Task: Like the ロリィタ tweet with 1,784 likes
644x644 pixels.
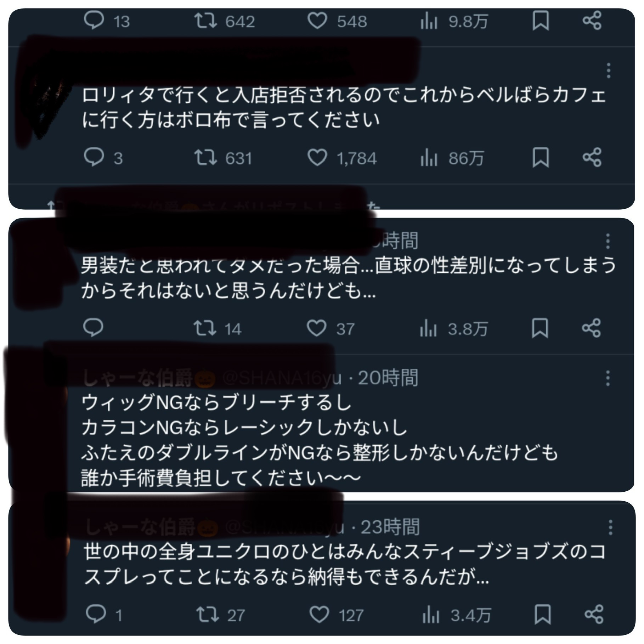Action: 341,158
